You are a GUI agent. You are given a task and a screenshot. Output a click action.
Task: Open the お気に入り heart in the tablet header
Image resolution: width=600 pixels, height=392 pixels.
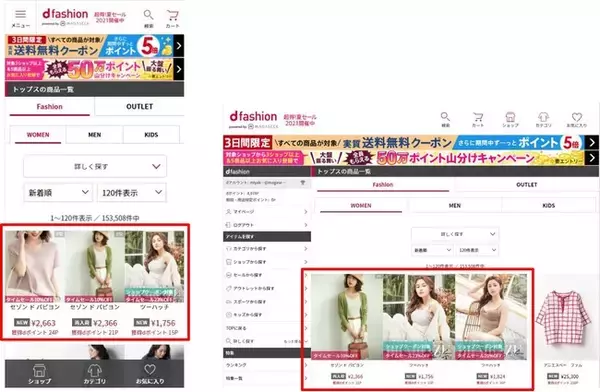(577, 119)
